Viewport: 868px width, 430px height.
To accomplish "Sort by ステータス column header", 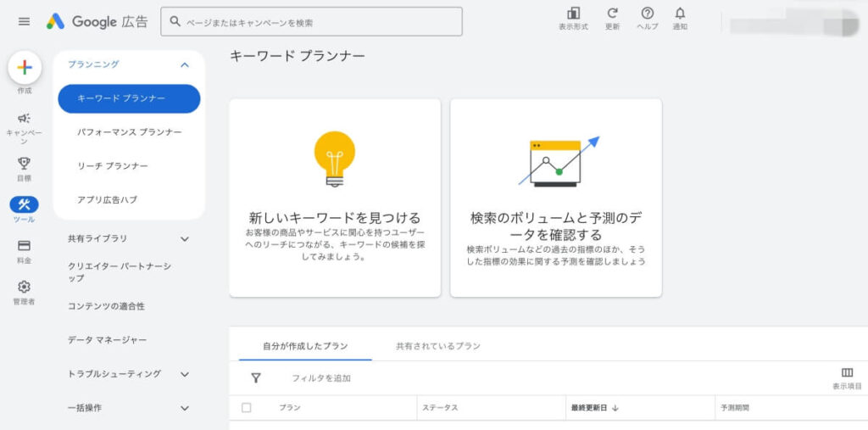I will click(x=440, y=408).
